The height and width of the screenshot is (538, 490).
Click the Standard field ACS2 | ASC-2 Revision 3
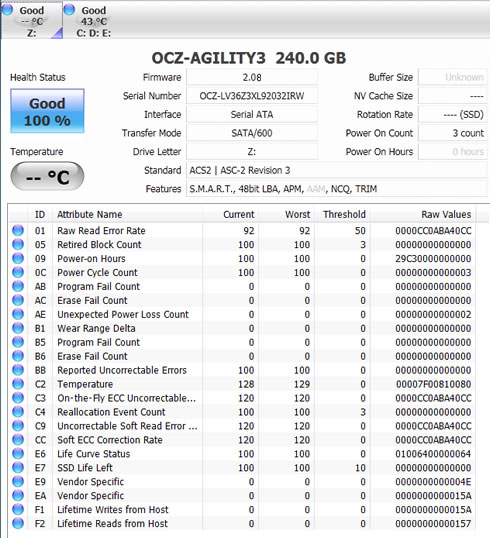pos(337,170)
